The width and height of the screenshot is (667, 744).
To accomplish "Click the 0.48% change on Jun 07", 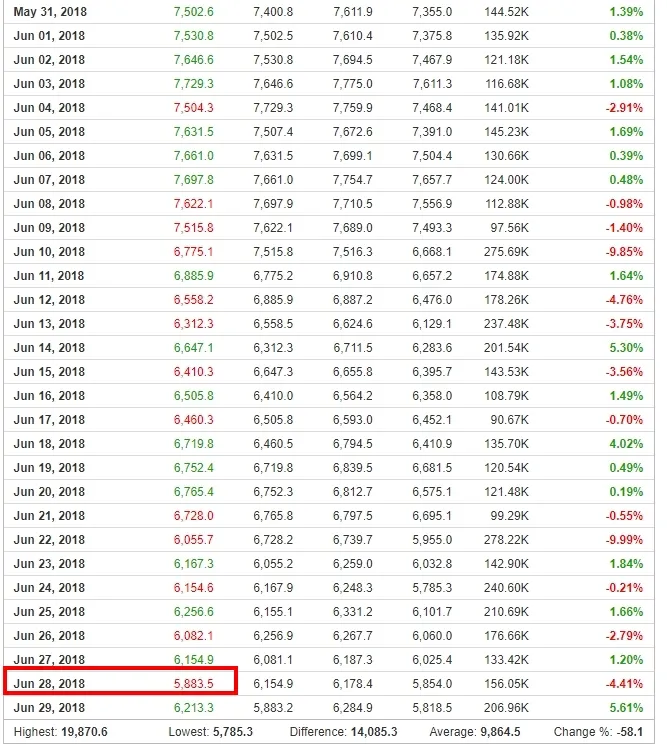I will coord(626,180).
